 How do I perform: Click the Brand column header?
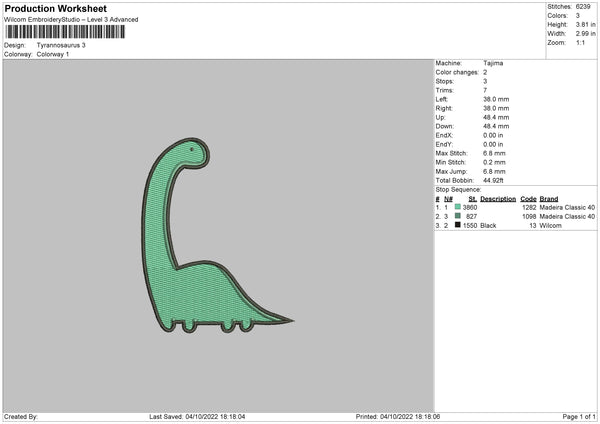[550, 198]
